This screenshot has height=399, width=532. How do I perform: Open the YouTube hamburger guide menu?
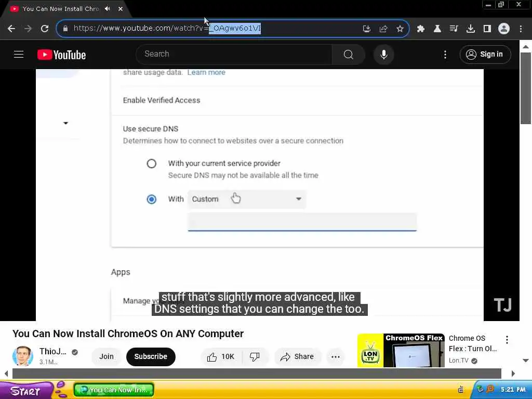[19, 54]
